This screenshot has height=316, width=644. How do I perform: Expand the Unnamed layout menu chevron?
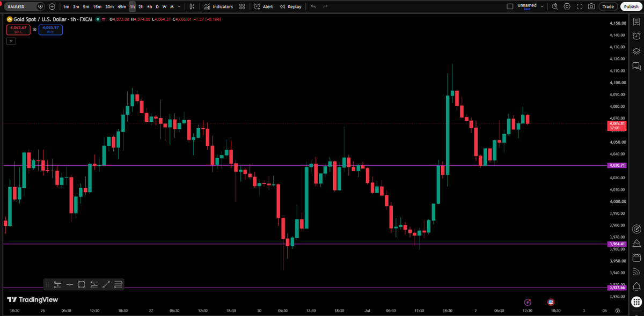point(542,6)
